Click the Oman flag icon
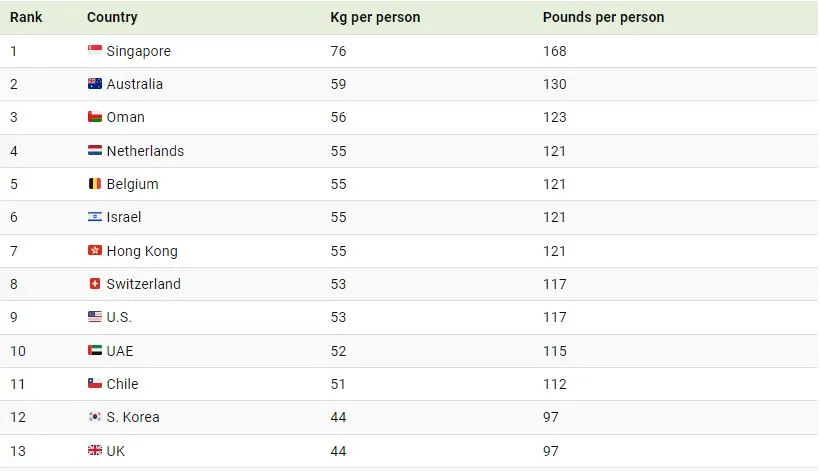820x471 pixels. 95,117
